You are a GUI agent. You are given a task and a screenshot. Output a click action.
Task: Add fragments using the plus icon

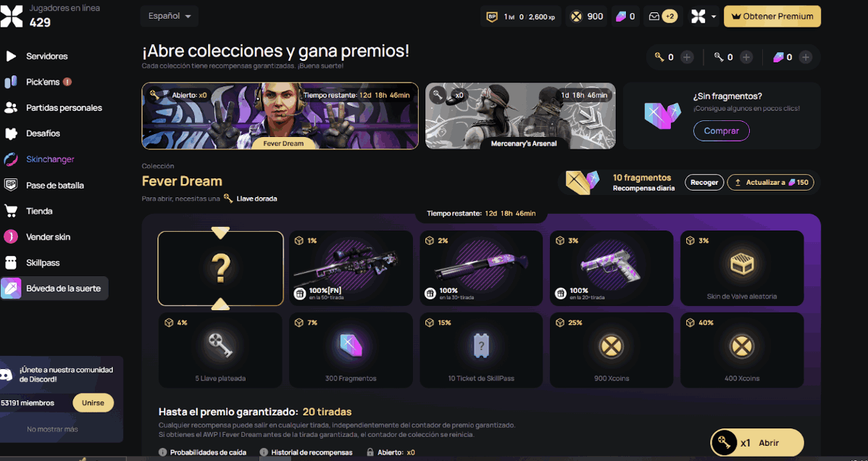pos(806,57)
